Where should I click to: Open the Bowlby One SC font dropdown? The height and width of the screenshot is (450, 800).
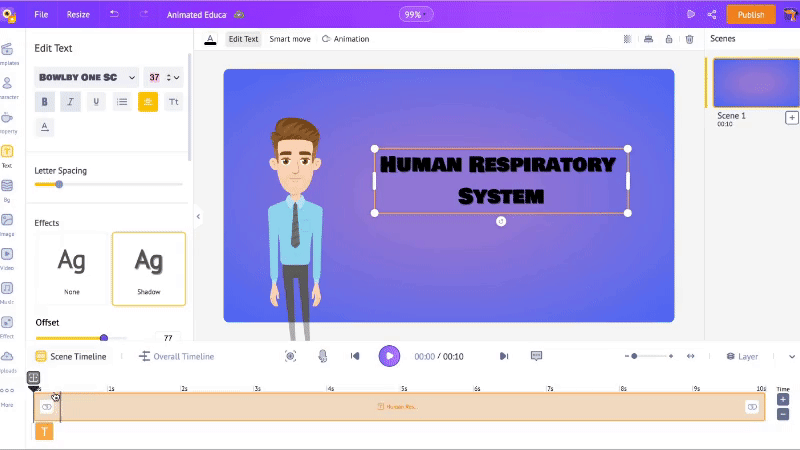(x=86, y=77)
